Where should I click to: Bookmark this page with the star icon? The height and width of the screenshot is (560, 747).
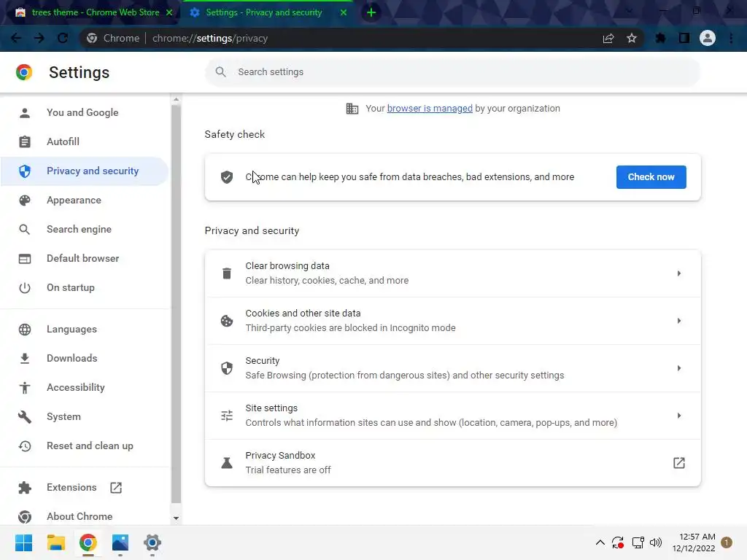click(x=632, y=38)
